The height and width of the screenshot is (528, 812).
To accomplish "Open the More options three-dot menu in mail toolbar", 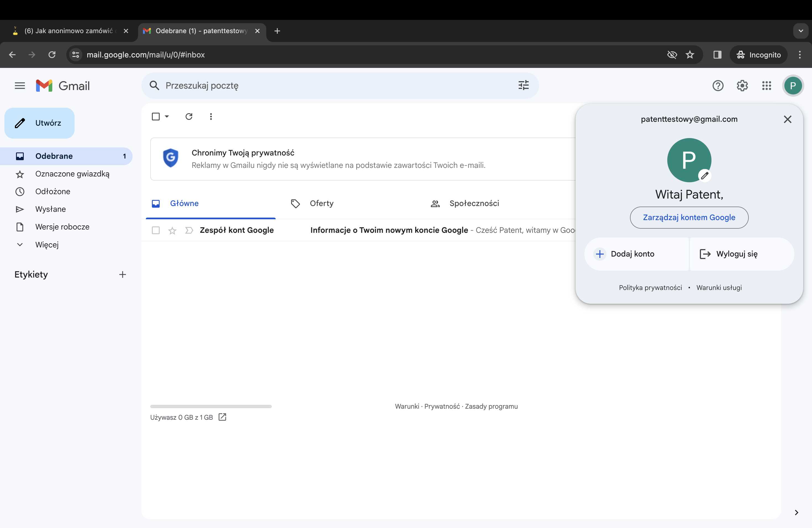I will click(x=211, y=116).
